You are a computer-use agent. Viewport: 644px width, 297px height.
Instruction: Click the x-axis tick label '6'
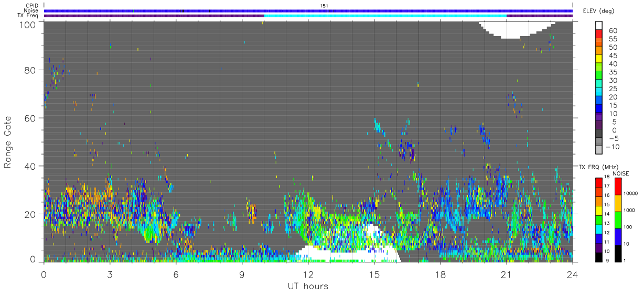click(x=176, y=275)
